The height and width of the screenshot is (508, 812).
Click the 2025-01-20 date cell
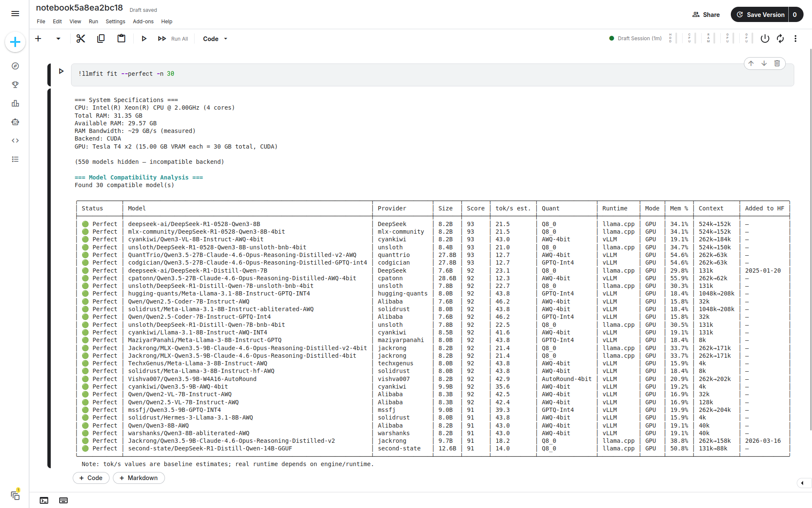click(763, 271)
